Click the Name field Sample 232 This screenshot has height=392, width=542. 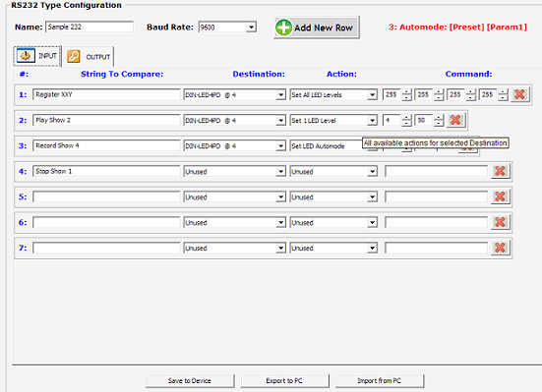point(90,27)
